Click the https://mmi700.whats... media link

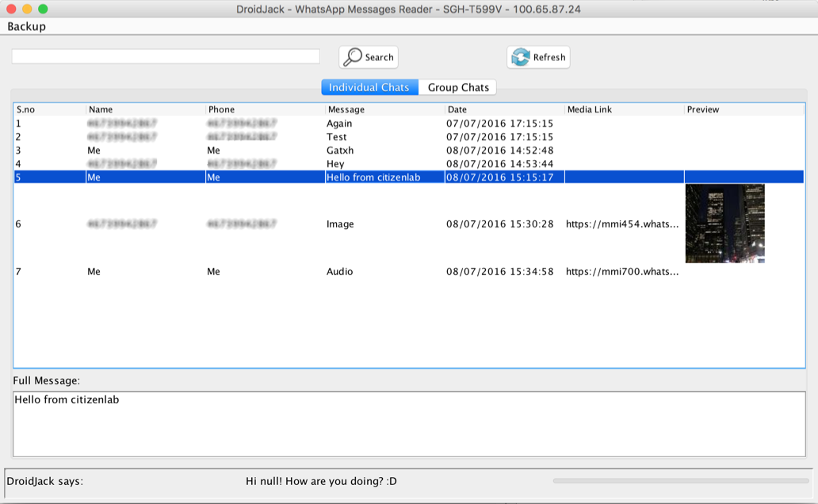(x=622, y=271)
